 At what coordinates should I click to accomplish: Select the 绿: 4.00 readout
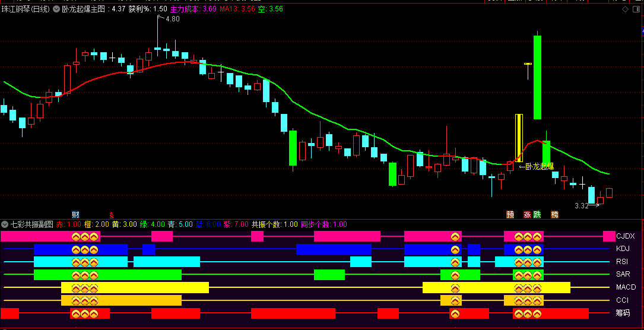click(x=153, y=224)
